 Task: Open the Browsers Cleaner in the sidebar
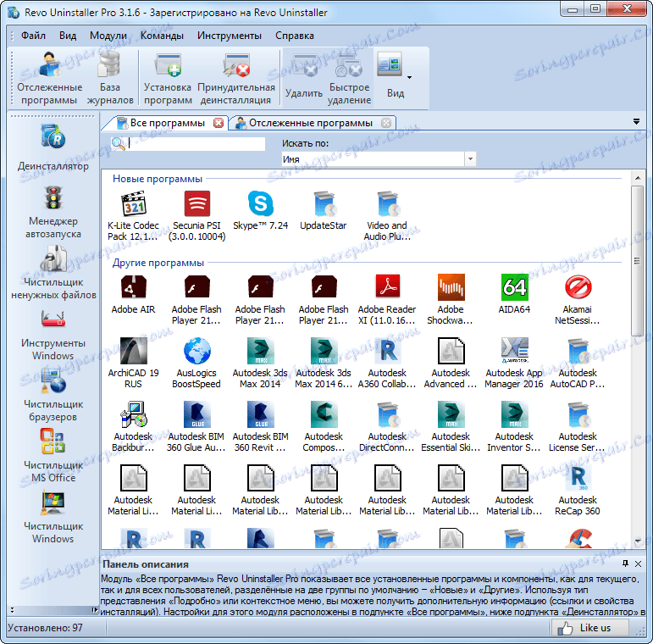[53, 395]
